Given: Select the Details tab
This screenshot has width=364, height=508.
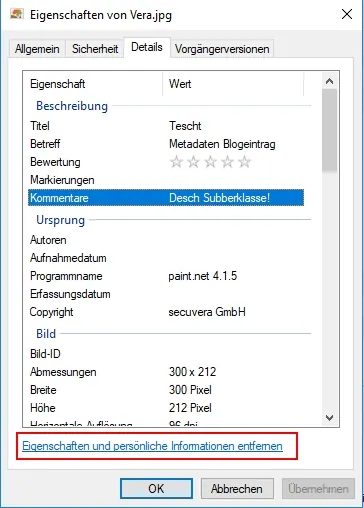Looking at the screenshot, I should 147,47.
